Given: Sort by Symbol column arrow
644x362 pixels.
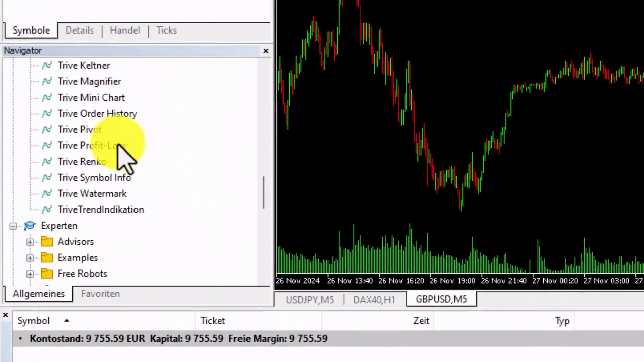Looking at the screenshot, I should [x=67, y=321].
